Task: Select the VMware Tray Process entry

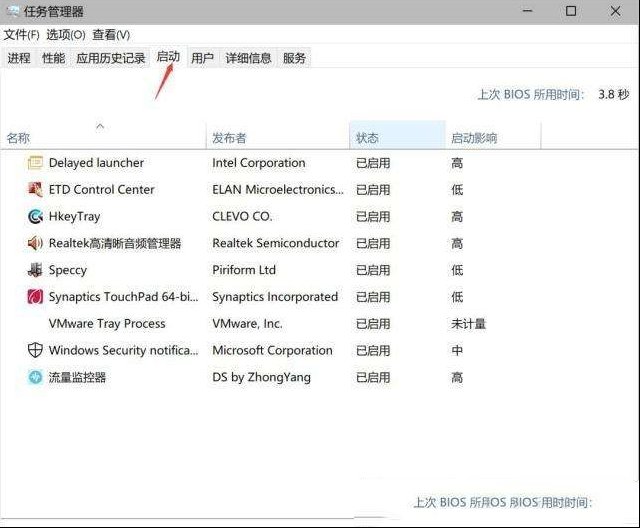Action: tap(107, 324)
